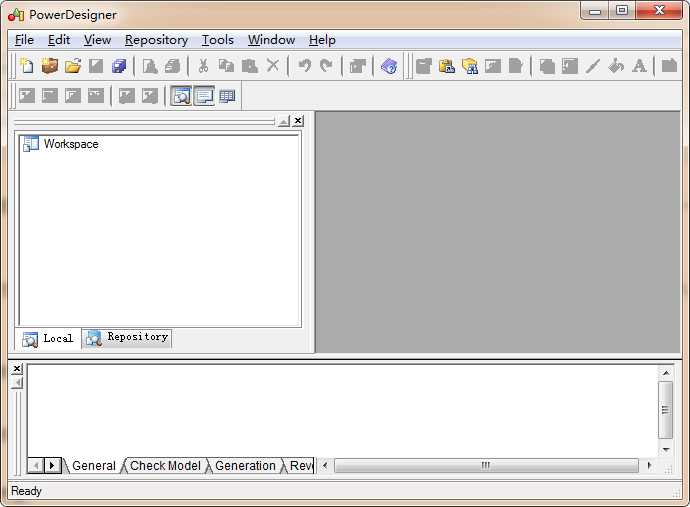Click the grayed Print Preview icon
Screen dimensions: 690x507
click(x=150, y=66)
